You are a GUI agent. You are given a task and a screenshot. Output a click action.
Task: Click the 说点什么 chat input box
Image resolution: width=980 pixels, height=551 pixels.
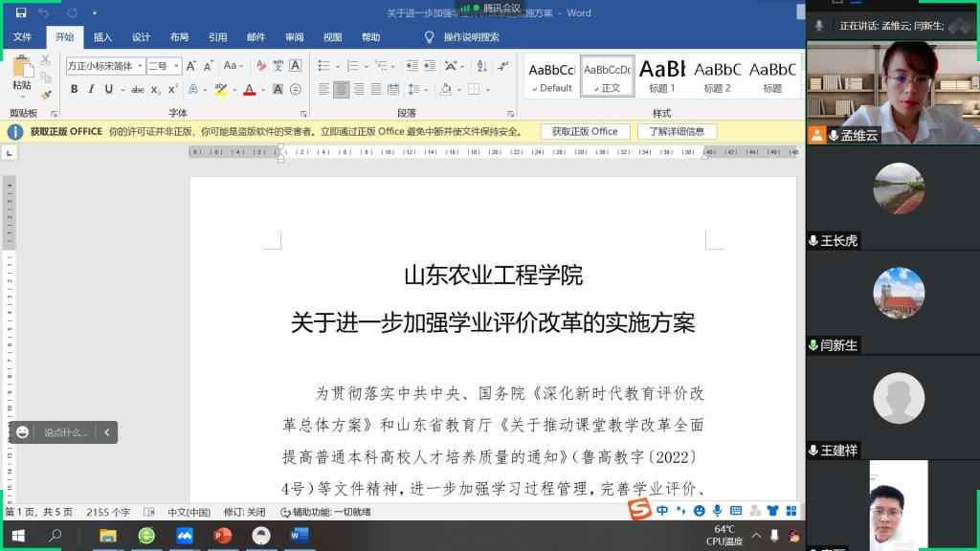[x=65, y=432]
